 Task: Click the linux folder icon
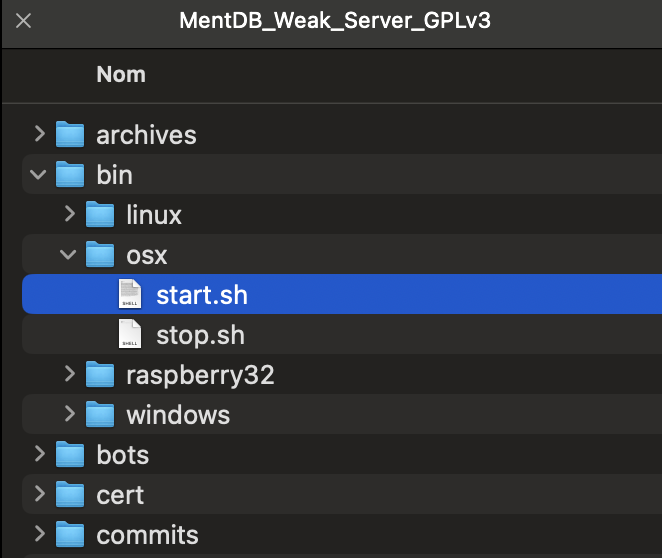99,214
